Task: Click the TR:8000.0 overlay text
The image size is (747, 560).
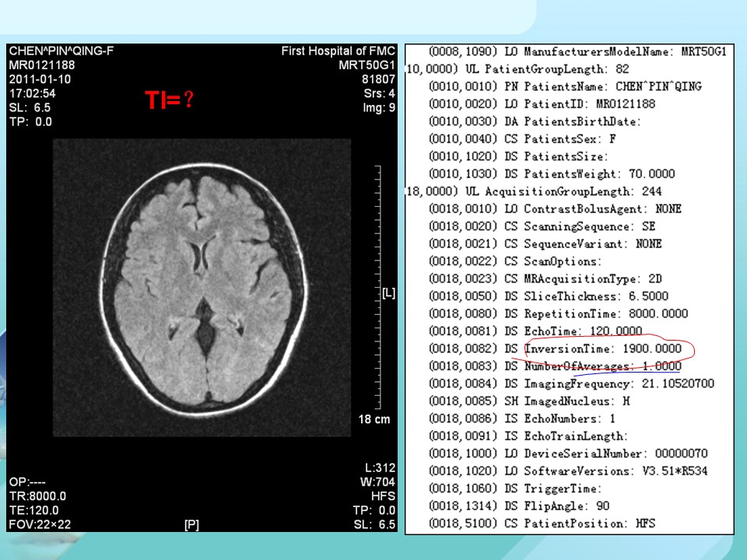Action: (37, 495)
